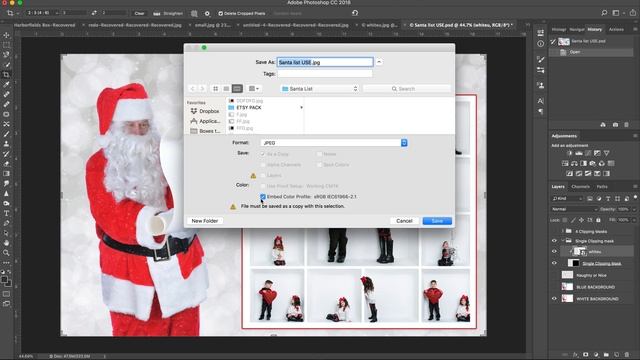The height and width of the screenshot is (360, 640).
Task: Toggle visibility of whiteu layer
Action: click(x=554, y=251)
